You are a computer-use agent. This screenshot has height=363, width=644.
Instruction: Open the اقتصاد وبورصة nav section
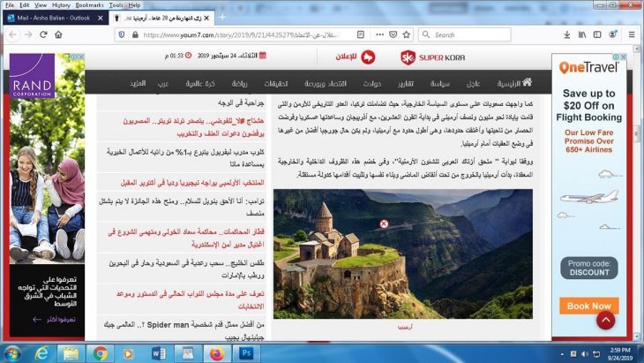tap(326, 83)
